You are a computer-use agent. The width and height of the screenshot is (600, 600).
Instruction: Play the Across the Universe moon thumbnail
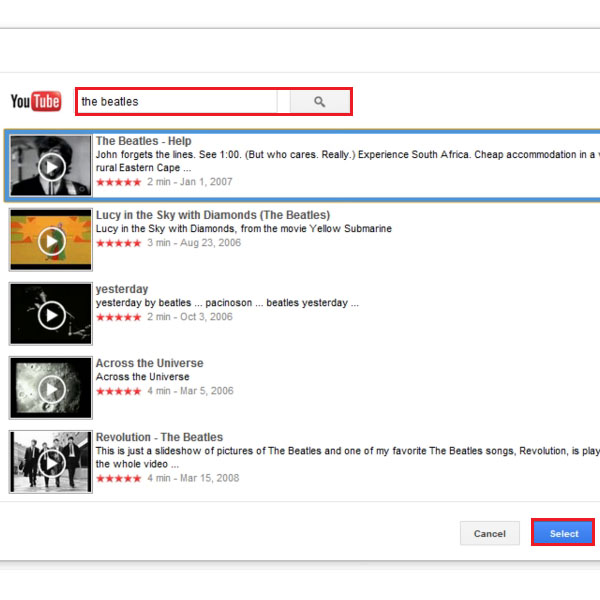pos(51,388)
